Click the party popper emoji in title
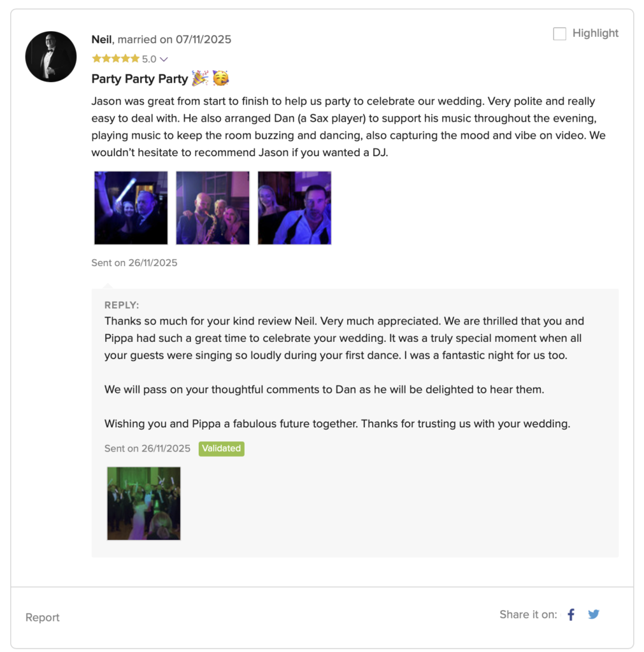The image size is (644, 652). pyautogui.click(x=200, y=79)
